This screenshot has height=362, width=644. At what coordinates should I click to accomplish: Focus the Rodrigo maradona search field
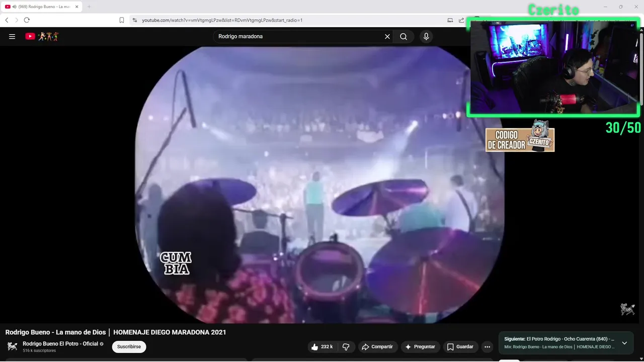[299, 36]
